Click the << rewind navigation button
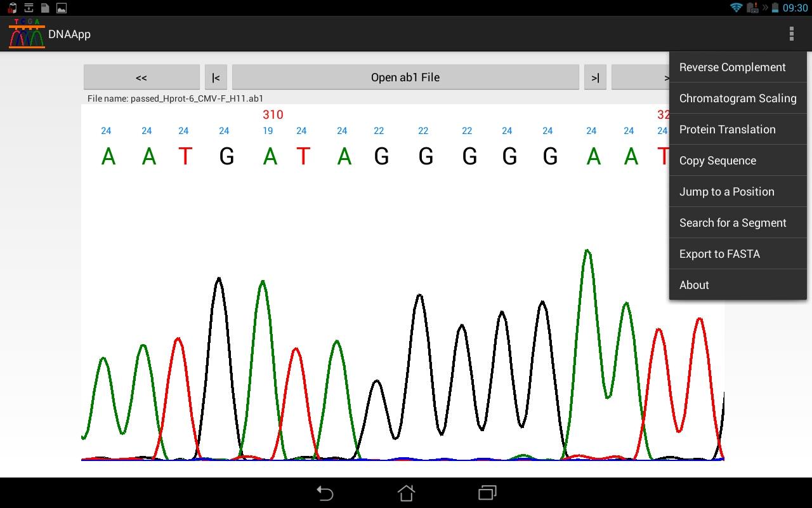The width and height of the screenshot is (812, 508). coord(141,76)
